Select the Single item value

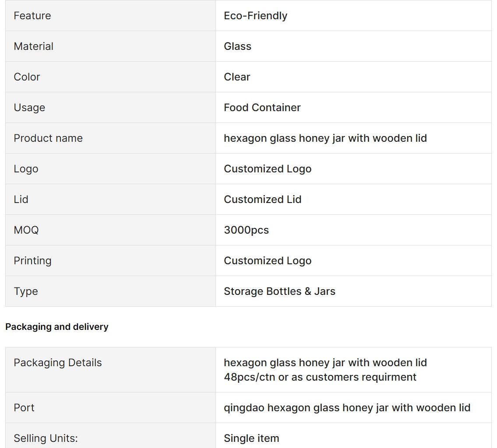(x=251, y=438)
